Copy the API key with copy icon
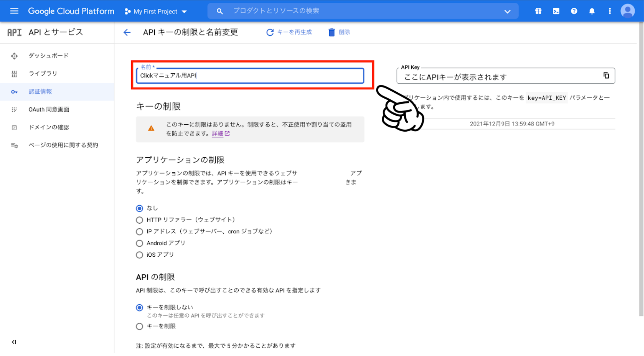 point(606,75)
